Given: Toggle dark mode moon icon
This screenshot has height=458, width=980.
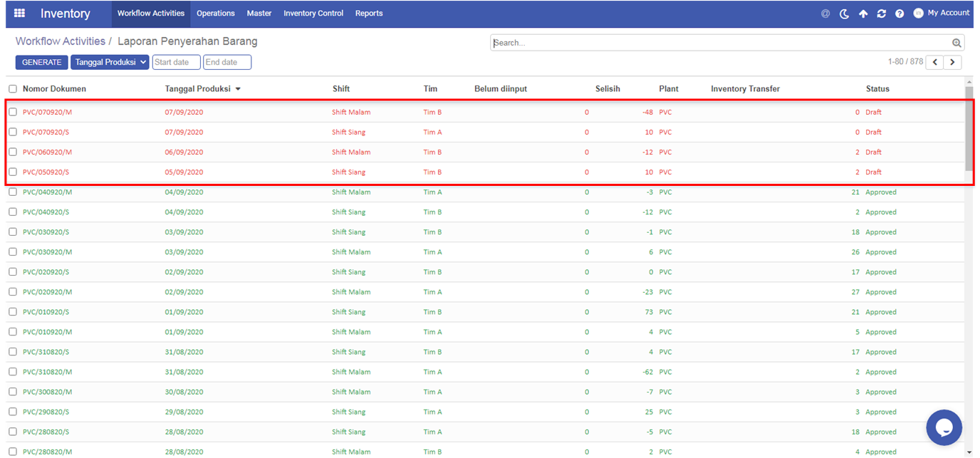Looking at the screenshot, I should point(844,14).
